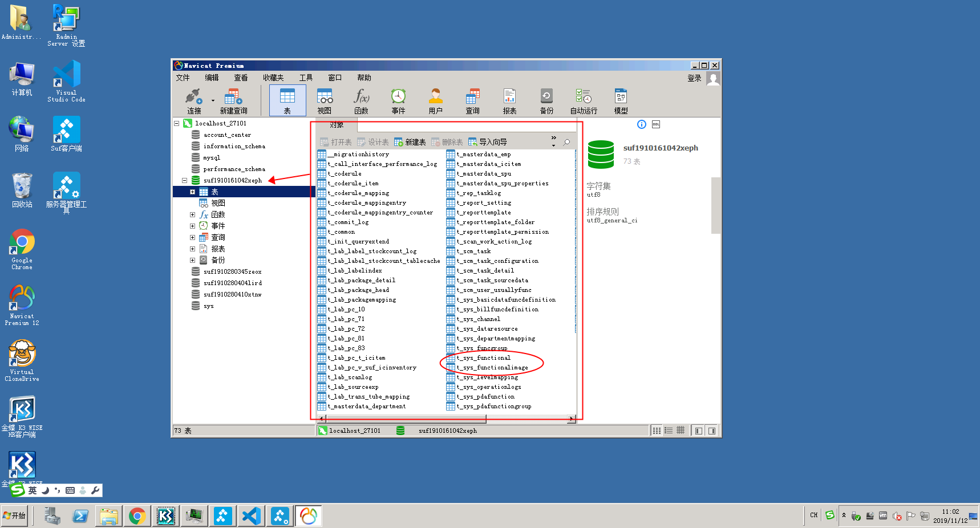Viewport: 980px width, 528px height.
Task: Open the 收藏夹 menu
Action: 273,78
